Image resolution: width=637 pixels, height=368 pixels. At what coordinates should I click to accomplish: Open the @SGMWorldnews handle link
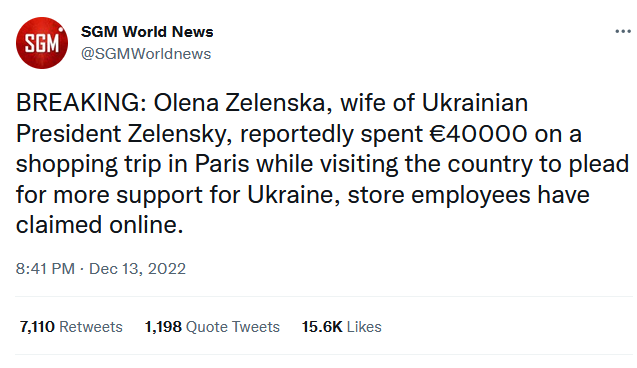click(146, 54)
